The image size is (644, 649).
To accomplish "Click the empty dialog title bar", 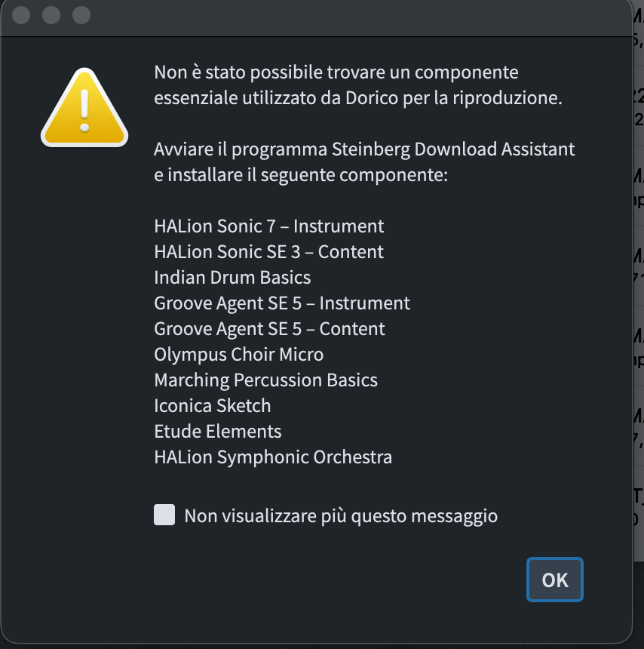I will click(339, 15).
